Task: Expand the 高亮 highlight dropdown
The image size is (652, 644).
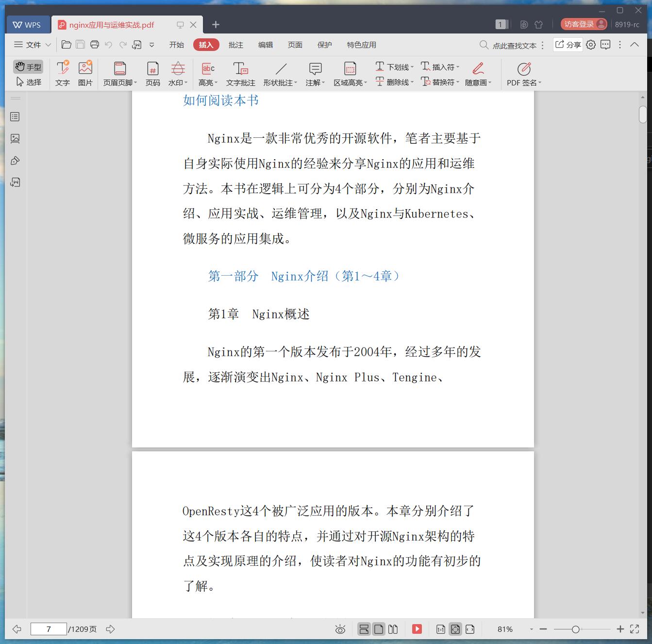Action: coord(216,83)
